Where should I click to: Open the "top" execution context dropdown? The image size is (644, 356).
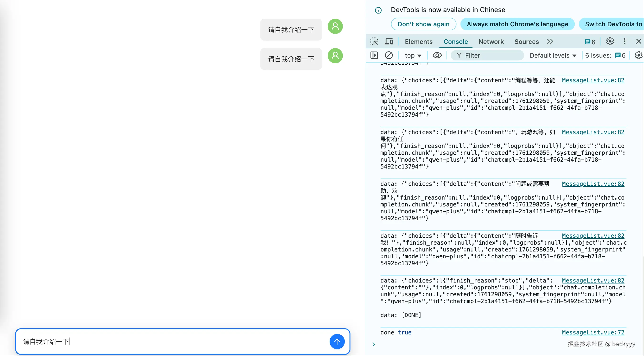pyautogui.click(x=413, y=55)
